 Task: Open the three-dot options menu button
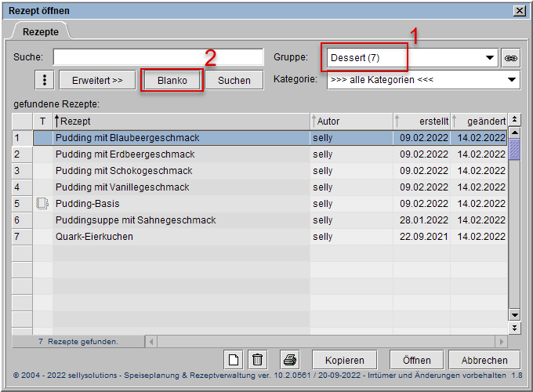(x=45, y=80)
